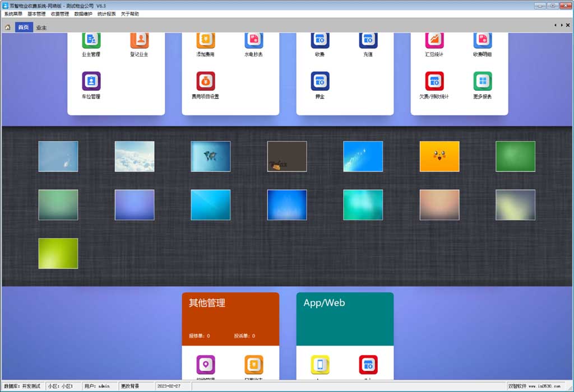Open the 统计报表 menu
574x392 pixels.
coord(107,14)
